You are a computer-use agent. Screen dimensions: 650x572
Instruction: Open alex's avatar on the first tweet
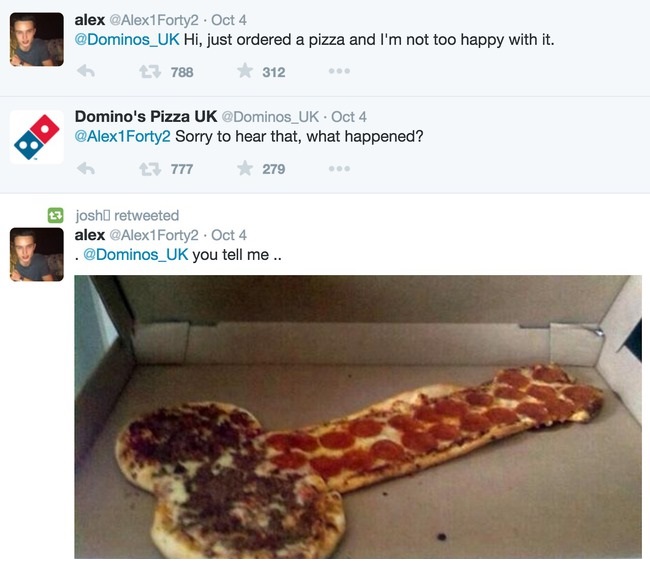[x=36, y=40]
